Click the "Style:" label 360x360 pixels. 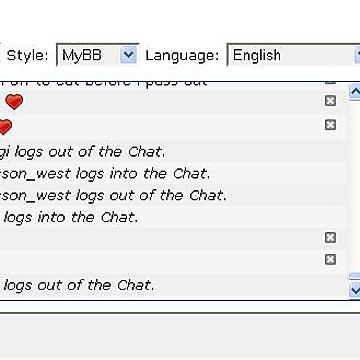[x=28, y=55]
